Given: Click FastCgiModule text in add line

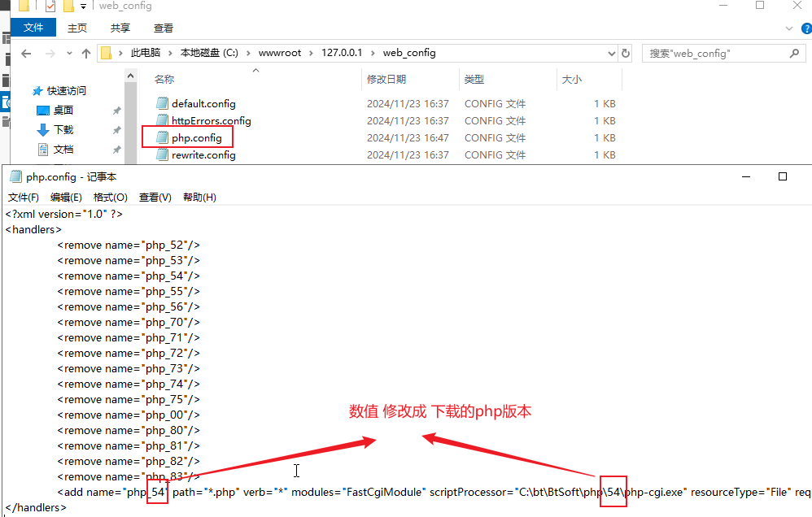Looking at the screenshot, I should [384, 492].
